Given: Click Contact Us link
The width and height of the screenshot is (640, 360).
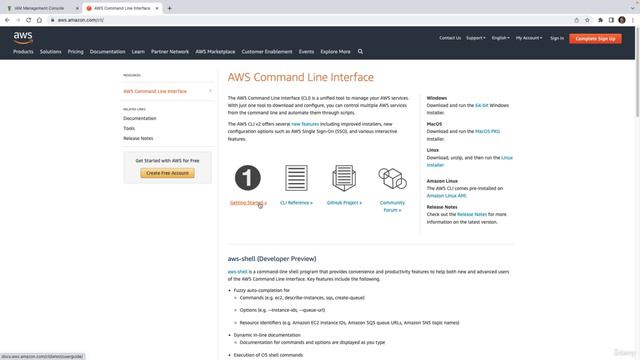Looking at the screenshot, I should pos(450,38).
